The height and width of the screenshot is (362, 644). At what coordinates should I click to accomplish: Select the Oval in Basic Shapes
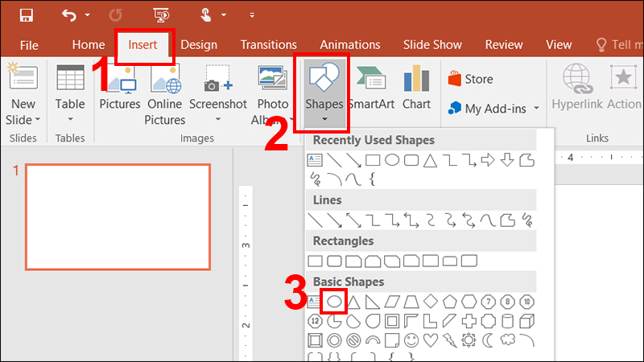point(333,302)
